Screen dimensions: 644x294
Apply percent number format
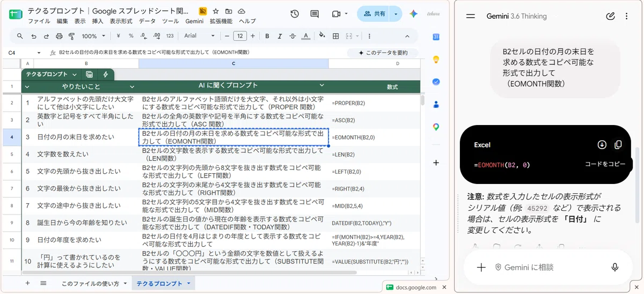(131, 36)
